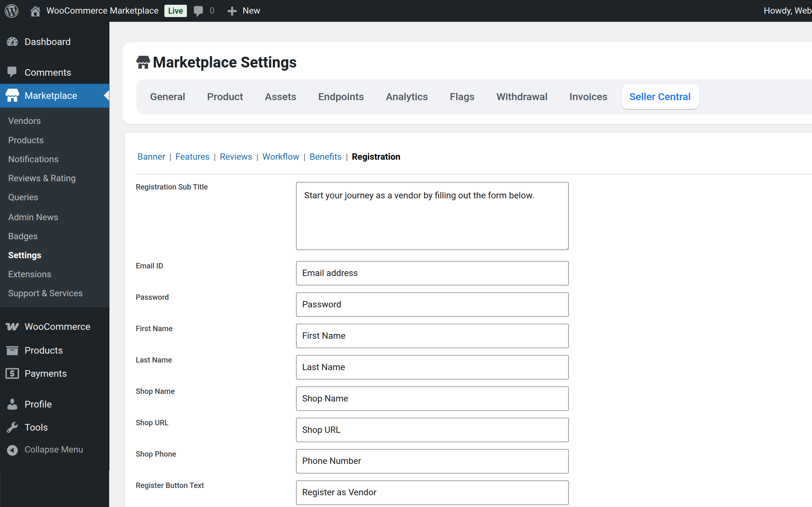Open the Banner sub-section link

tap(151, 157)
